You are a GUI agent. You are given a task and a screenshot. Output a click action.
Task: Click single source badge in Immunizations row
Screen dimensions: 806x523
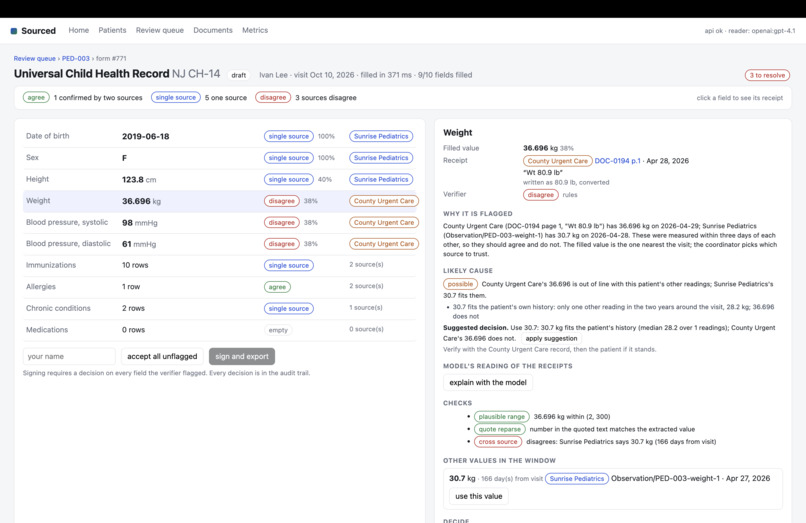click(x=288, y=265)
